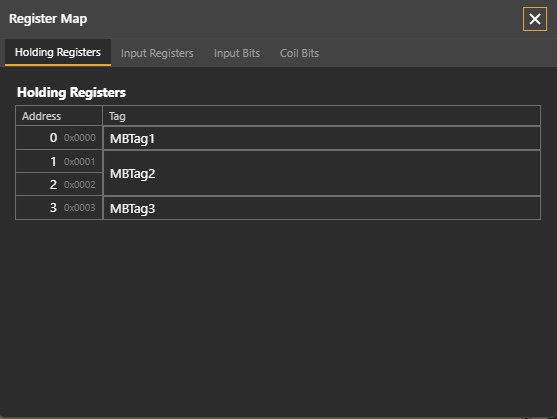Viewport: 557px width, 419px height.
Task: Switch to the Holding Registers tab
Action: click(x=58, y=53)
